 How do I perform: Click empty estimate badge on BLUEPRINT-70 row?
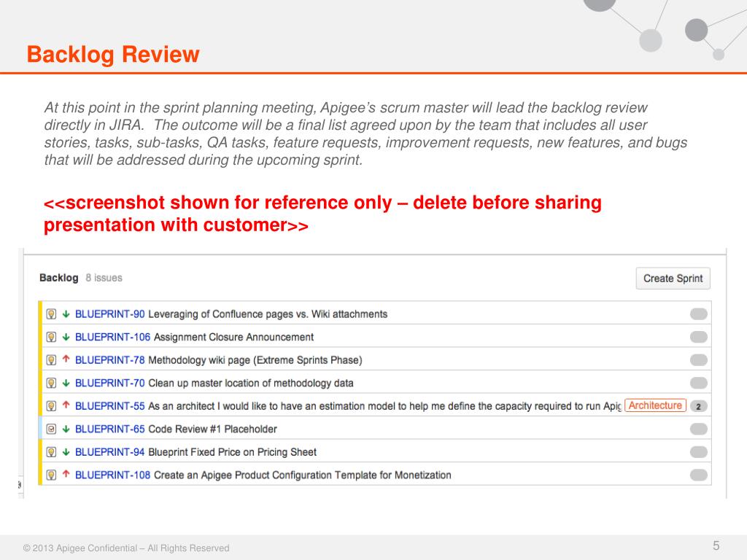pyautogui.click(x=698, y=384)
